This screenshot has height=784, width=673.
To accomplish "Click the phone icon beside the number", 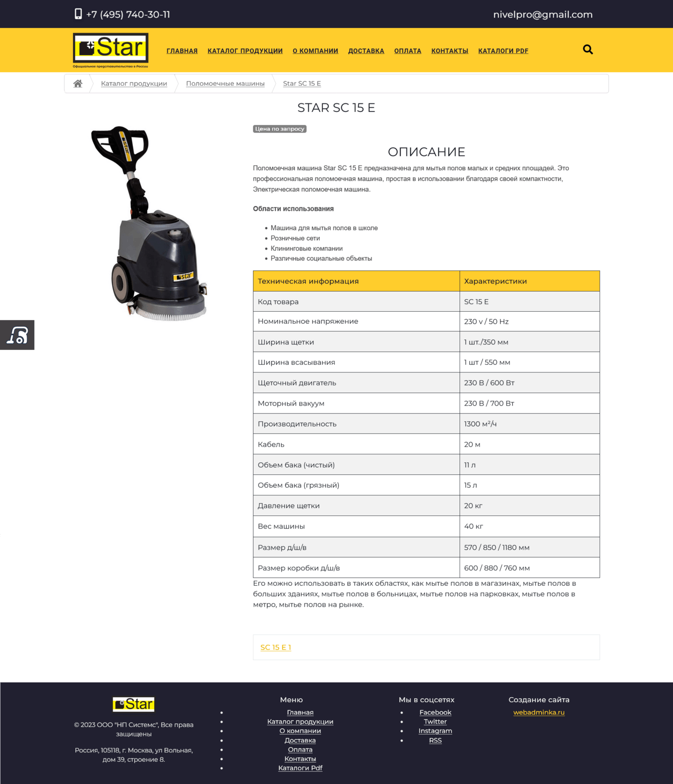I will coord(78,14).
